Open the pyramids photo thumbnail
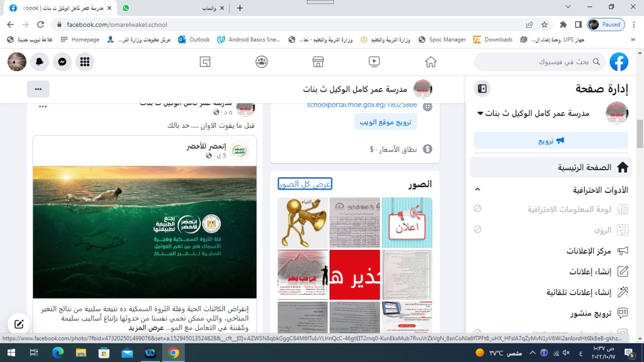Screen dimensions: 644x362 302,275
